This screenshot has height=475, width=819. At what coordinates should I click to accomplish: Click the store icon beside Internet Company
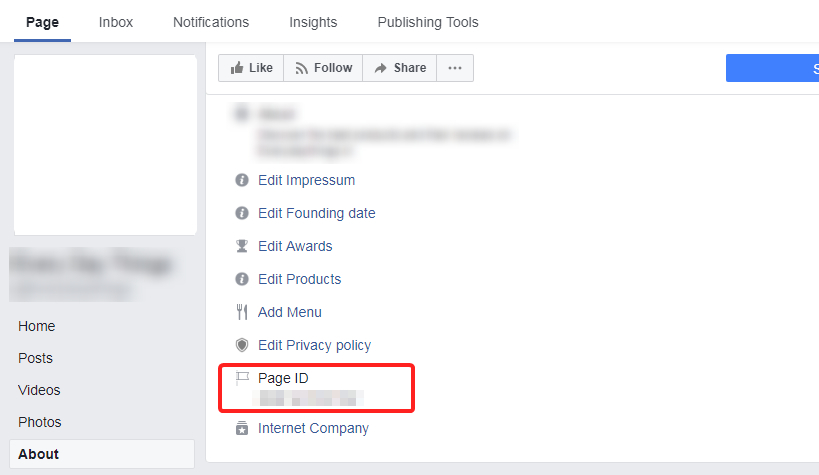[x=242, y=428]
